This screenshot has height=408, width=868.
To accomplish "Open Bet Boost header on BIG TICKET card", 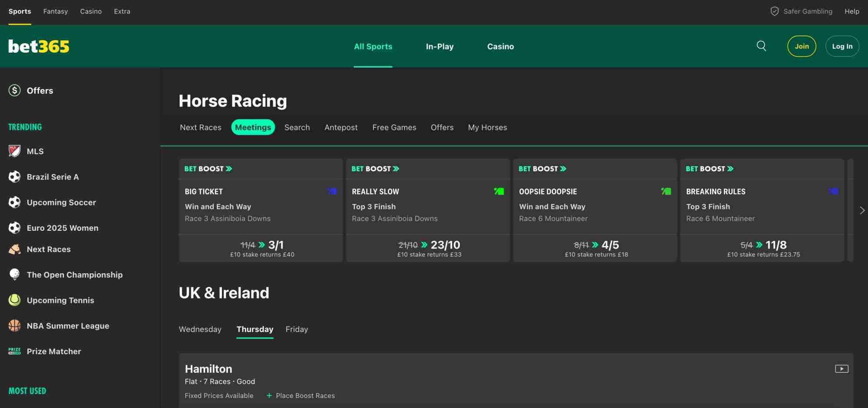I will click(208, 169).
